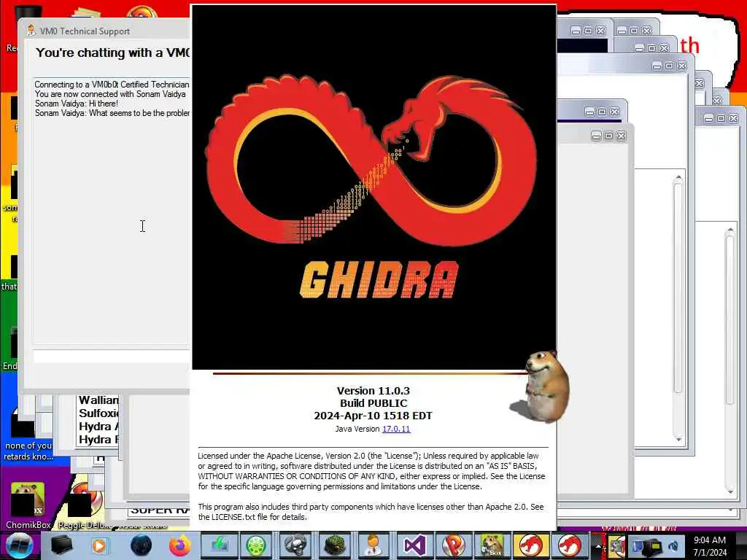Open the 9:04 AM clock and date

710,546
